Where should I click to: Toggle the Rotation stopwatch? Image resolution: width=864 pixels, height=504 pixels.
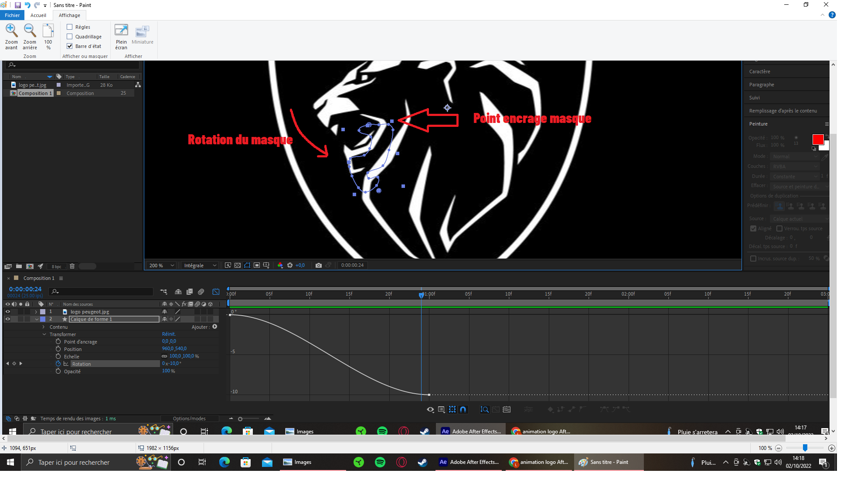58,364
